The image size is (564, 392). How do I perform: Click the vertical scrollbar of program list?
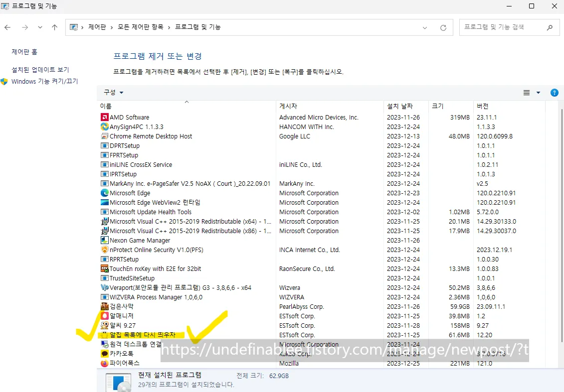562,225
